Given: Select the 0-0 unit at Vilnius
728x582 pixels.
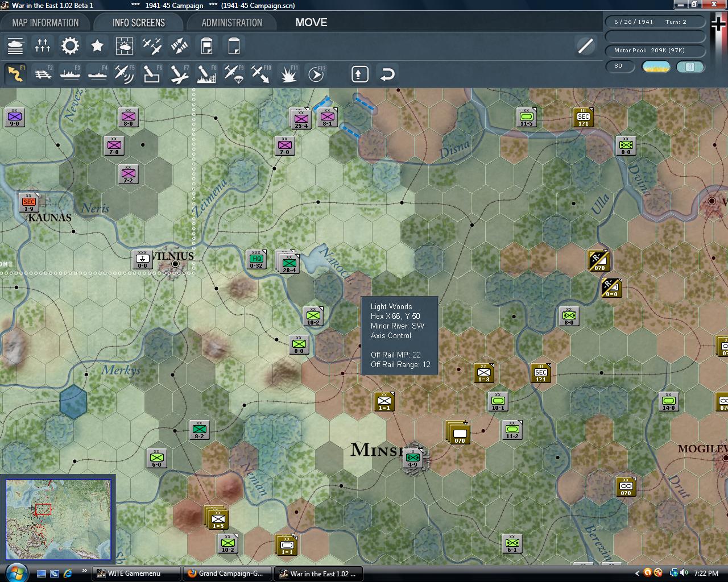Looking at the screenshot, I should pyautogui.click(x=142, y=260).
